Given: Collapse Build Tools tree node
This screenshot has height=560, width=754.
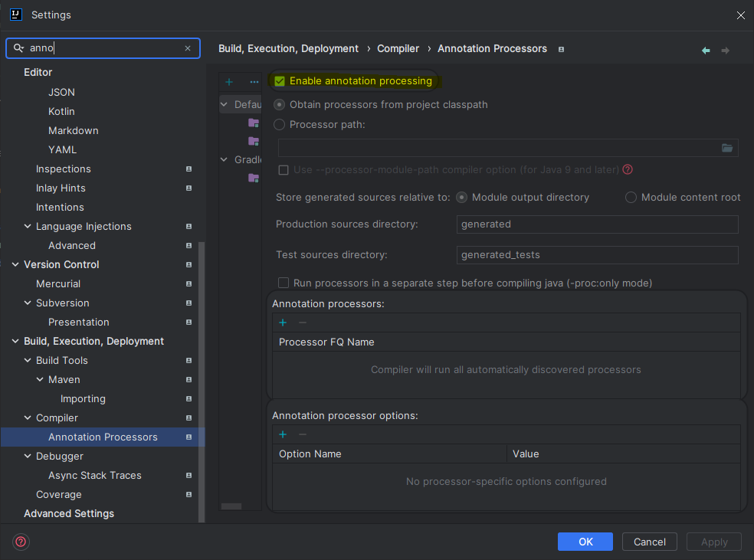Looking at the screenshot, I should (28, 360).
